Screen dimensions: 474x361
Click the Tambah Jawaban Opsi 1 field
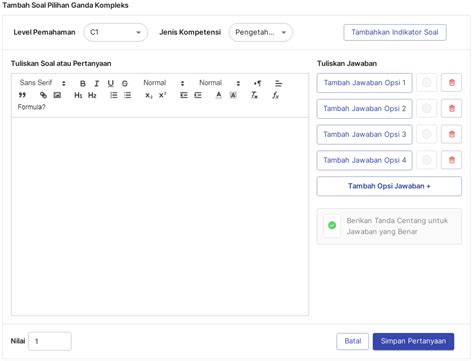(364, 83)
